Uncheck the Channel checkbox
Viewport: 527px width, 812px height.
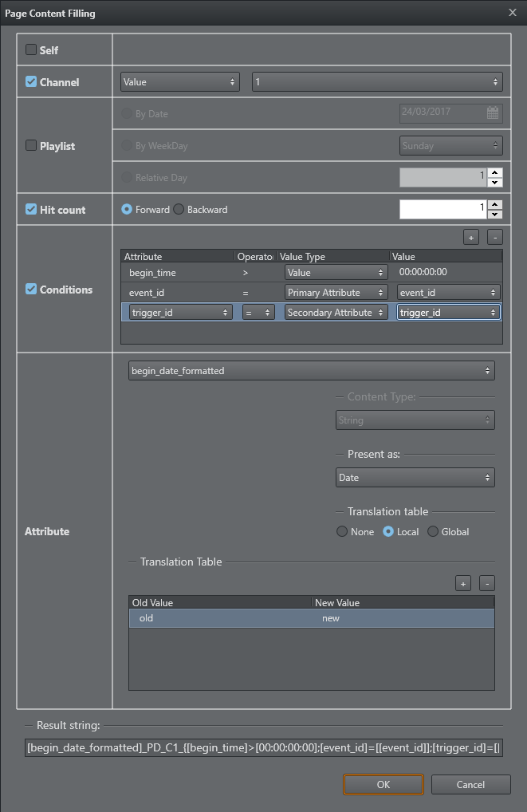click(31, 81)
